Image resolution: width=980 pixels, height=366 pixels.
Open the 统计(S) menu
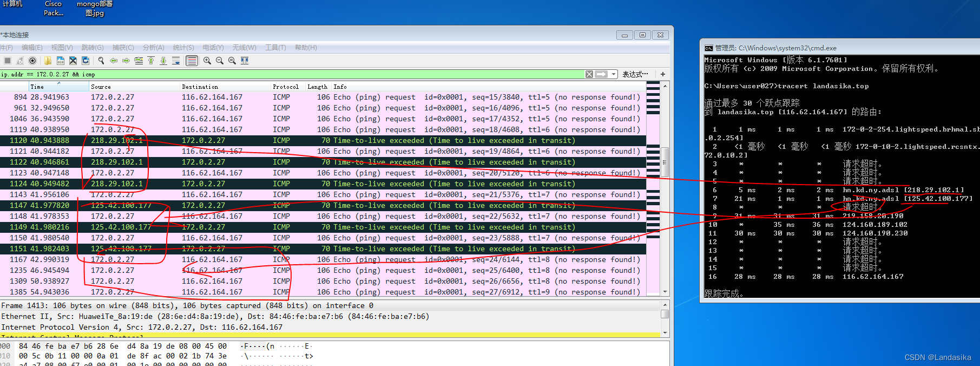183,48
